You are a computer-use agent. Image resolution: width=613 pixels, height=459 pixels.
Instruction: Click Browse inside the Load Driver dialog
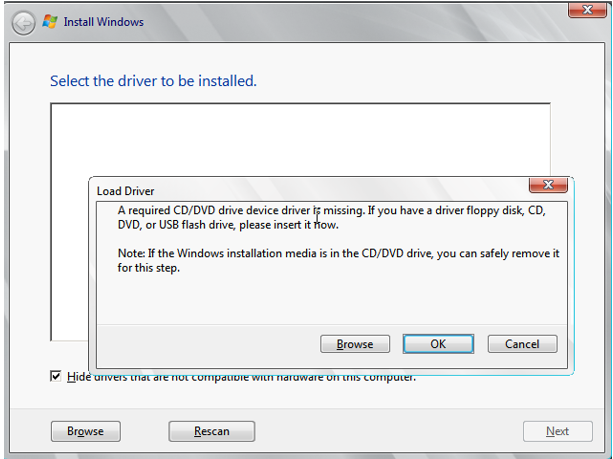(x=355, y=344)
